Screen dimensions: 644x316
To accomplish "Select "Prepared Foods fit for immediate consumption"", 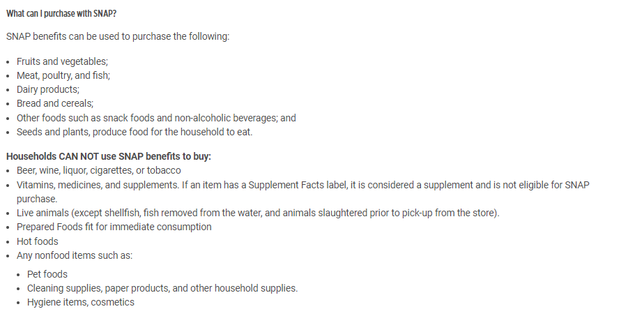I will (114, 227).
